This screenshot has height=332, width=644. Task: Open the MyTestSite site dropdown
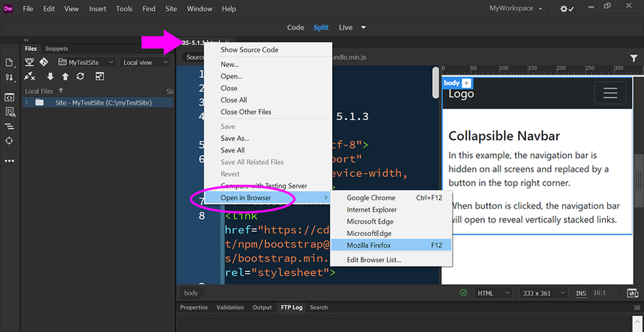86,63
